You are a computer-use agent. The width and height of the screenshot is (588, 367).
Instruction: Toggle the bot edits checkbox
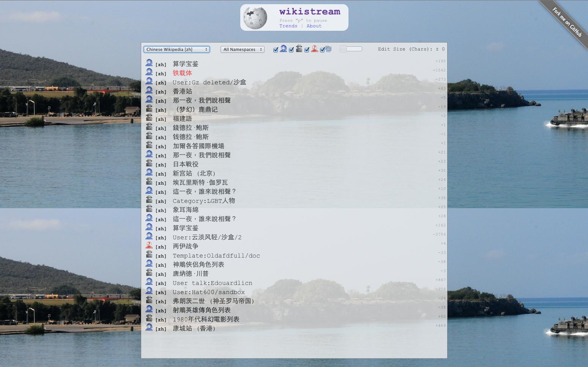(291, 50)
